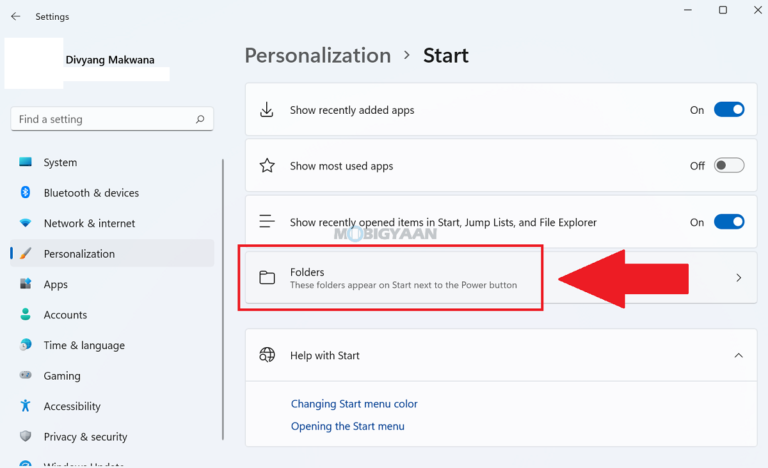
Task: Click the back arrow in Settings header
Action: (x=16, y=16)
